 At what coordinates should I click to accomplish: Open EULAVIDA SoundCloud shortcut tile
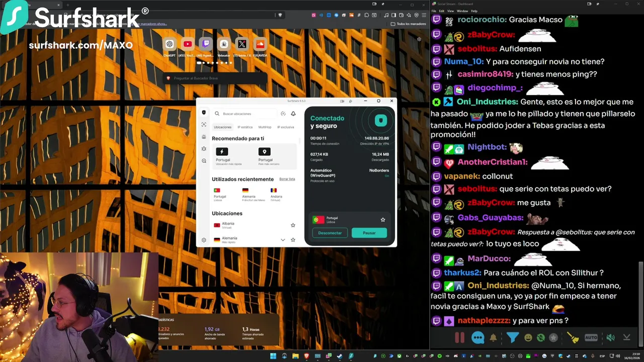click(x=260, y=44)
